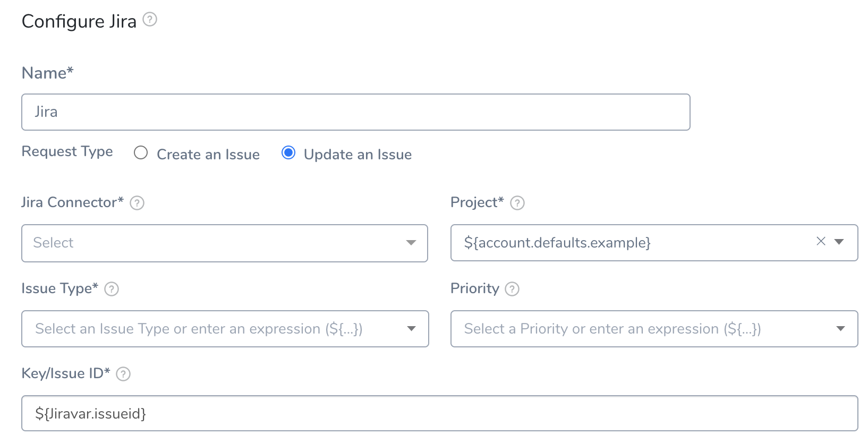
Task: Open the Jira Connector Select dropdown
Action: tap(225, 243)
